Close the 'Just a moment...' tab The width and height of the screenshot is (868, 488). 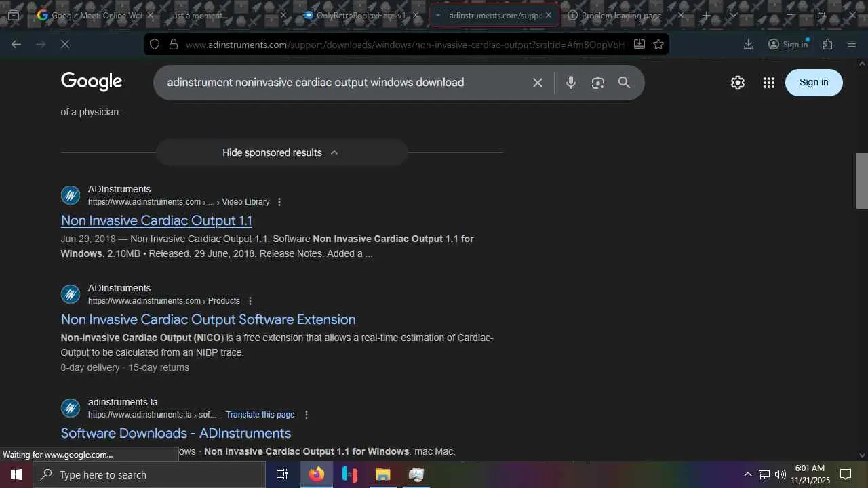point(283,15)
